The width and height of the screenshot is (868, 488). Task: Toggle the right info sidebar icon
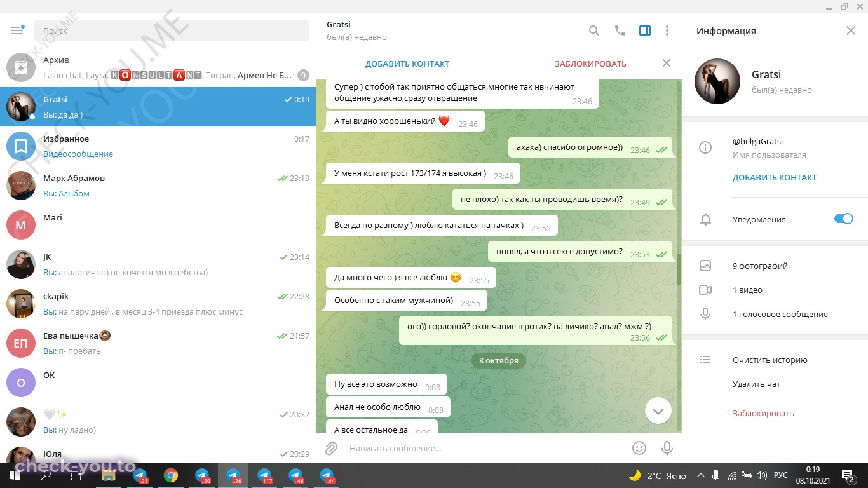pos(645,30)
